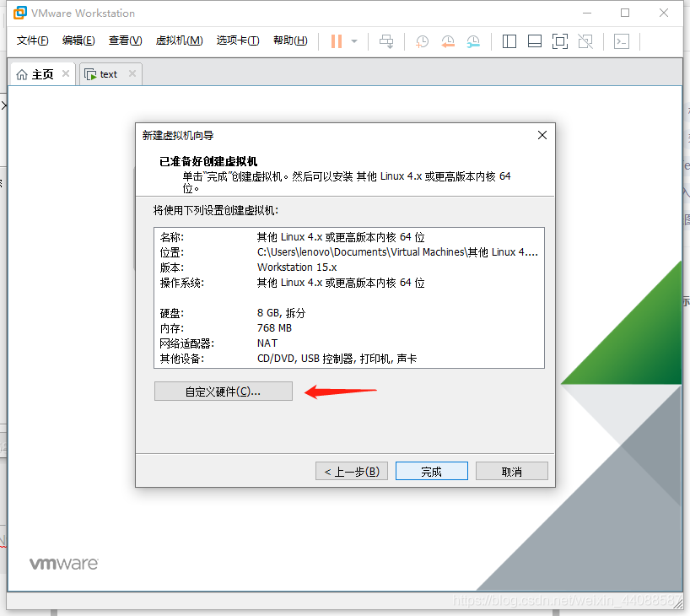Screen dimensions: 690x616
Task: Minimize the VMware Workstation window
Action: point(587,13)
